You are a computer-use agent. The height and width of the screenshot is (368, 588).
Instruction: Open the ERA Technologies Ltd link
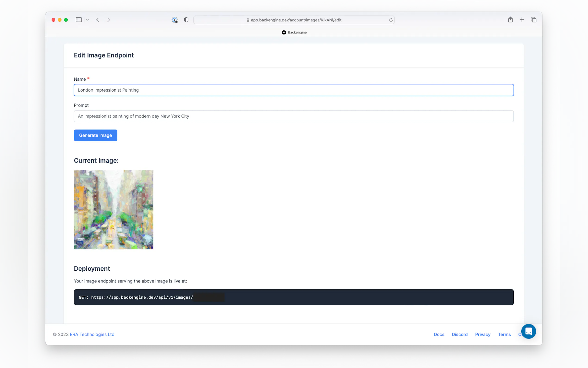point(92,334)
